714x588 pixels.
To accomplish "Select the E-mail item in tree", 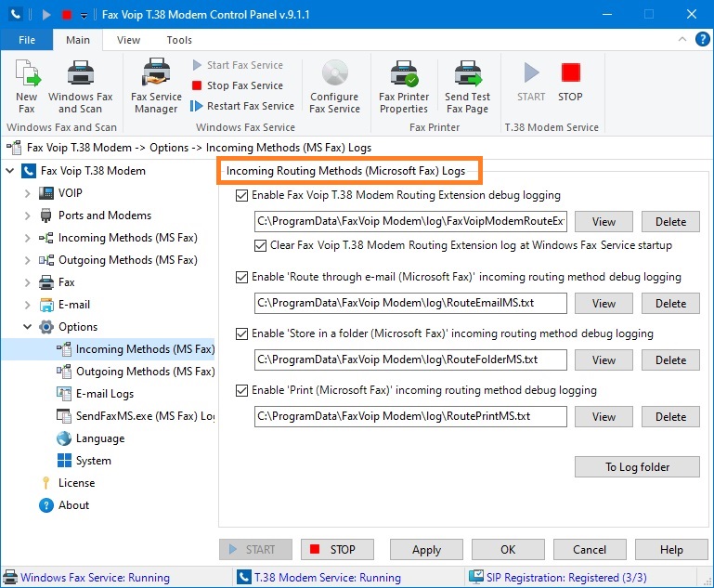I will coord(74,305).
